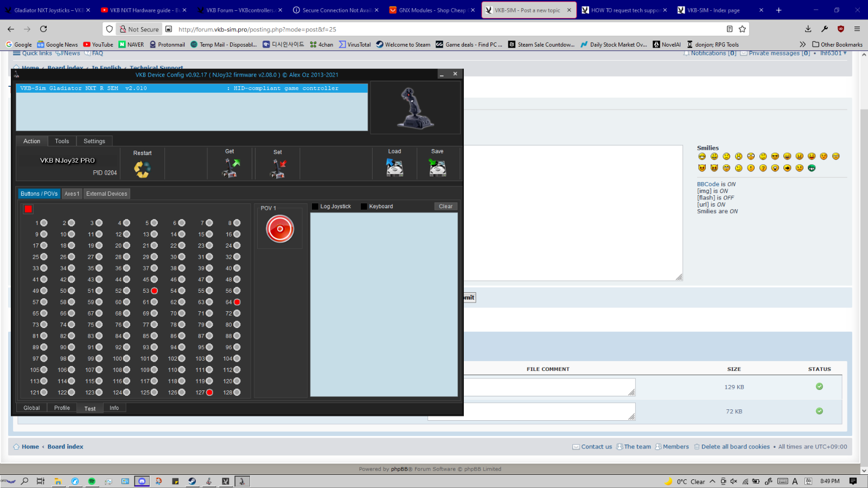Switch to the Action tab
Viewport: 868px width, 488px height.
31,141
